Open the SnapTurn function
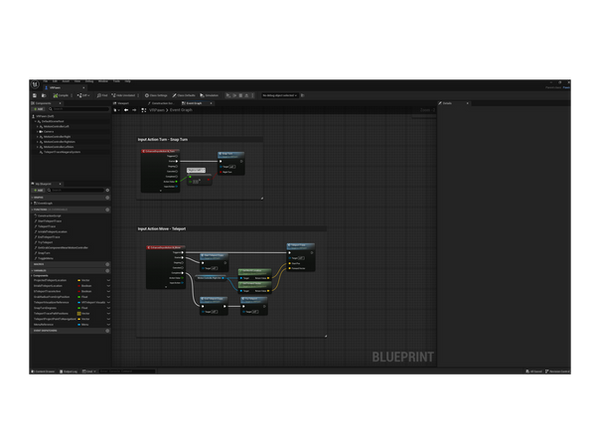Screen dimensions: 600x424 pyautogui.click(x=42, y=253)
